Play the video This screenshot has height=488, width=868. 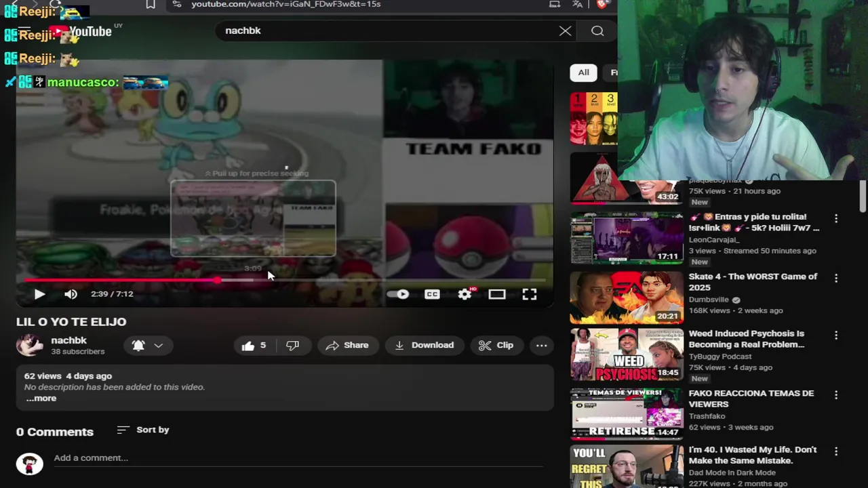[x=39, y=294]
